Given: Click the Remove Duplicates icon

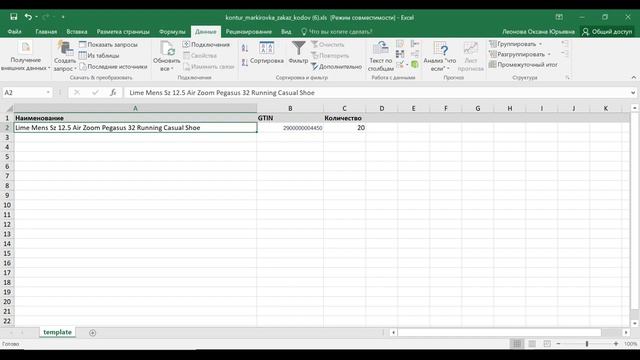Looking at the screenshot, I should tap(400, 54).
